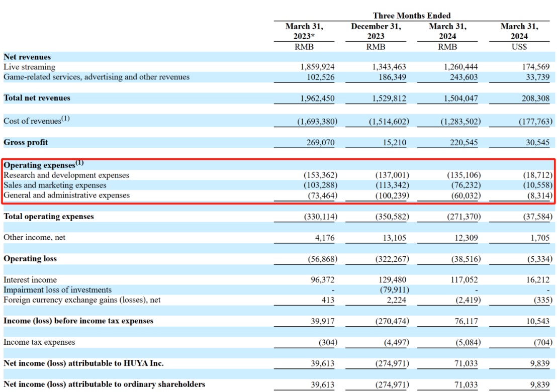
Task: Select the Live streaming row label
Action: pos(29,67)
